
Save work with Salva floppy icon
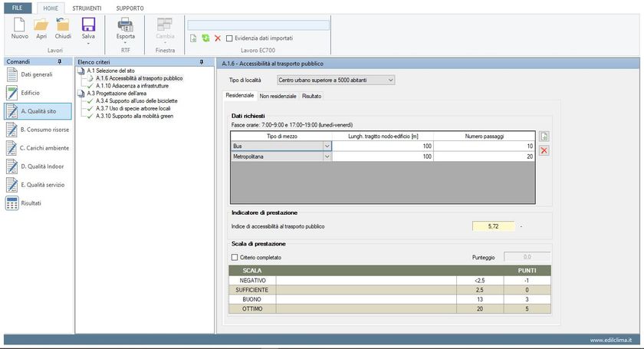coord(88,25)
